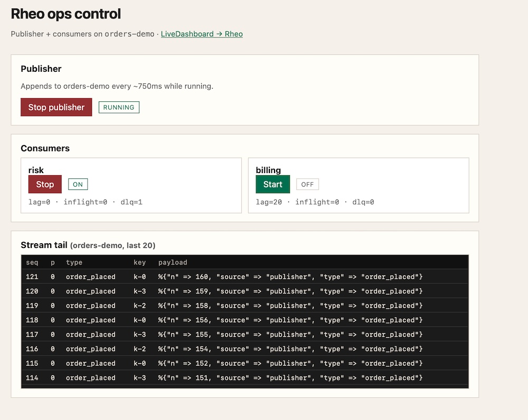
Task: Click payload with n => 160
Action: tap(290, 276)
